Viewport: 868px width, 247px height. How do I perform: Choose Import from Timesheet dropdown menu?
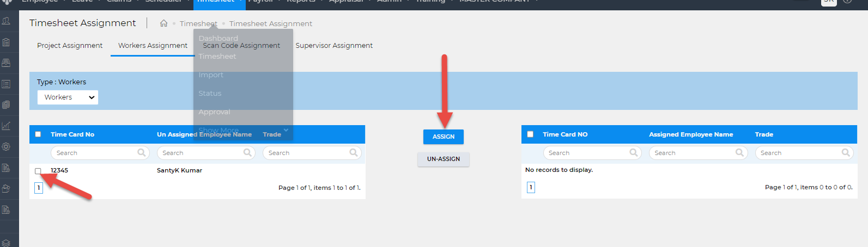click(x=211, y=75)
